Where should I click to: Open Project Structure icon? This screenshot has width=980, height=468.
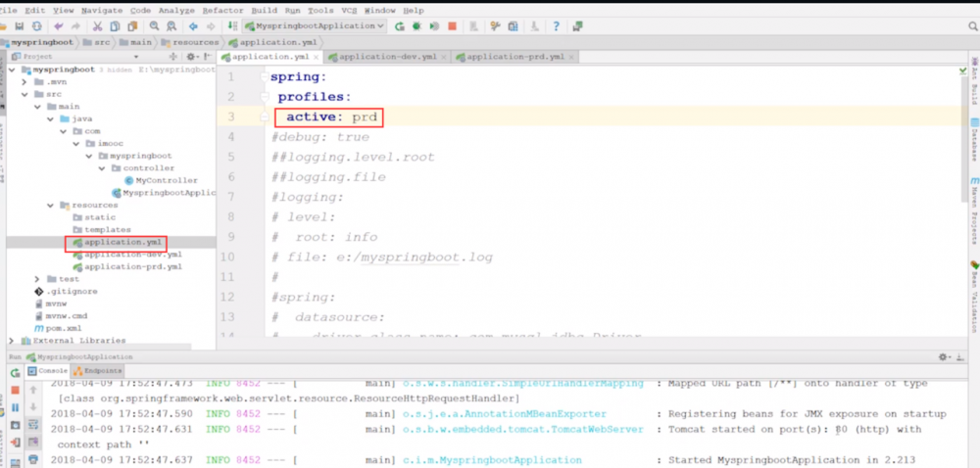point(513,26)
